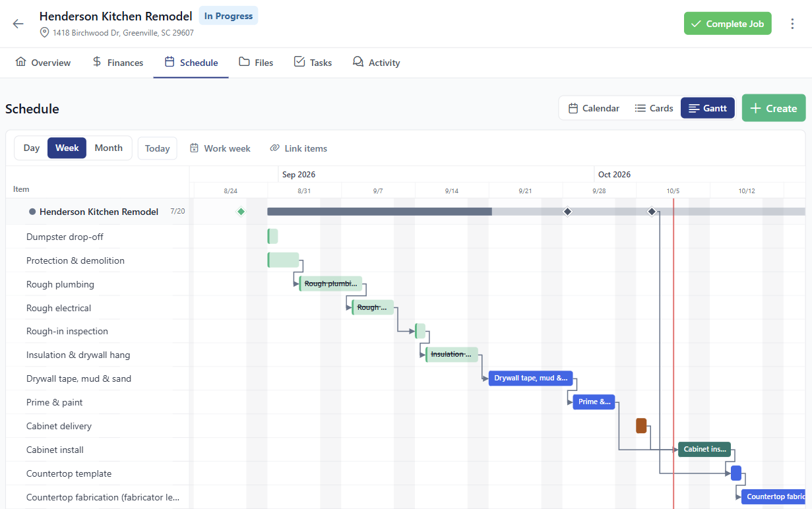Click the dark diamond milestone near 10/5
Screen dimensions: 812x509
tap(652, 212)
